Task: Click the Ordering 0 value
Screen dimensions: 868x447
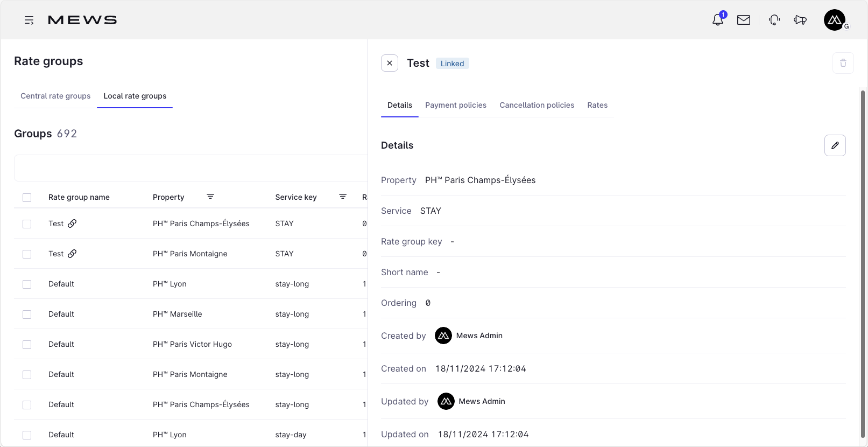Action: [x=428, y=303]
